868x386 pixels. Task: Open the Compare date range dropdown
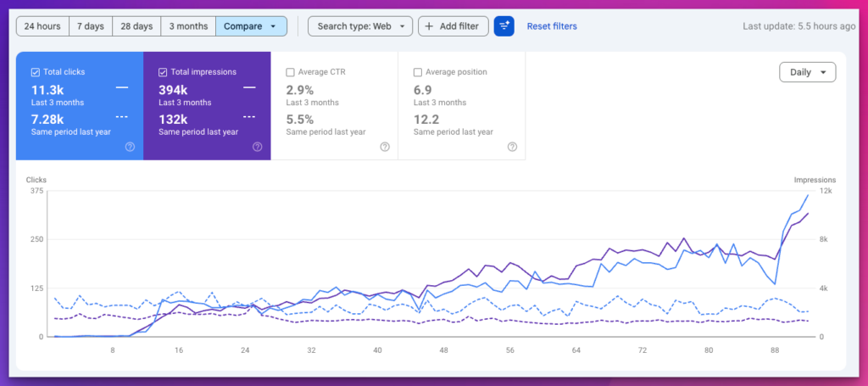tap(251, 26)
